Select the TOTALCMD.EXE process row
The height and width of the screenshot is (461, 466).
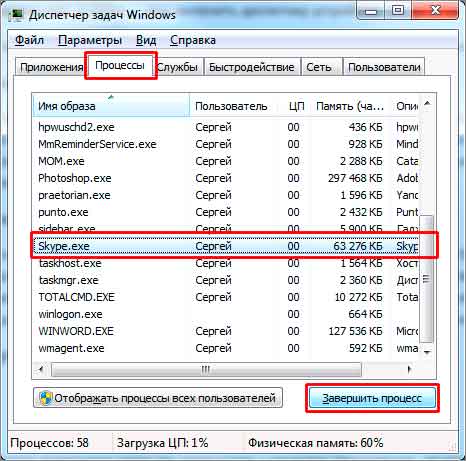tap(226, 297)
